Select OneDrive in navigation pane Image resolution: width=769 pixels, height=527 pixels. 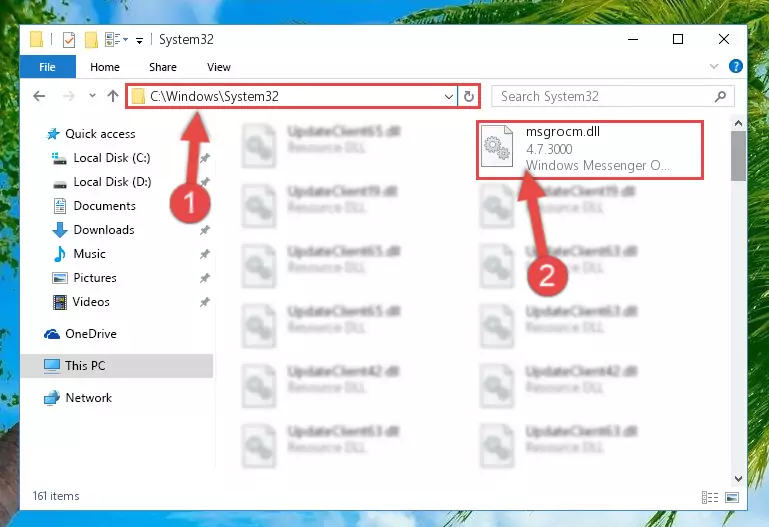tap(91, 334)
